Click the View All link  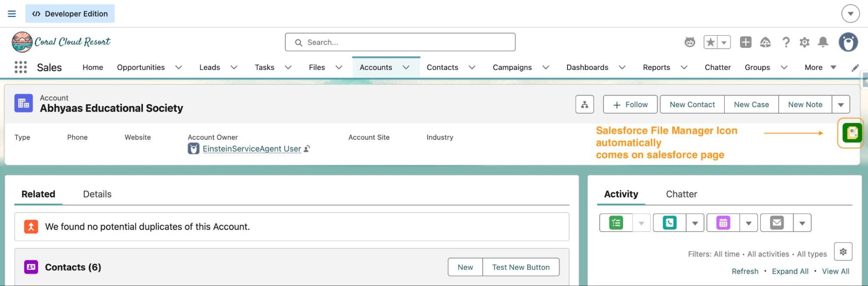click(835, 271)
